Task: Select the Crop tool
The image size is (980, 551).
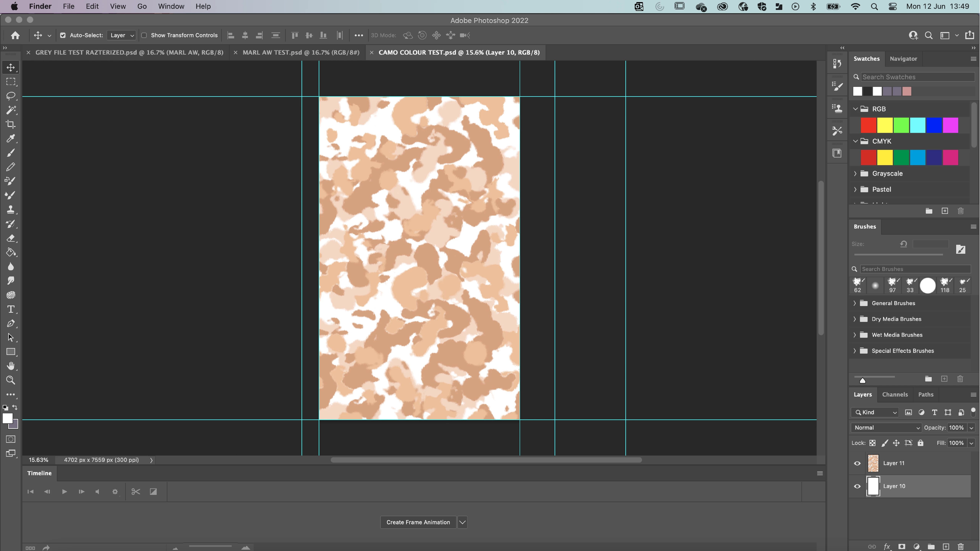Action: (11, 124)
